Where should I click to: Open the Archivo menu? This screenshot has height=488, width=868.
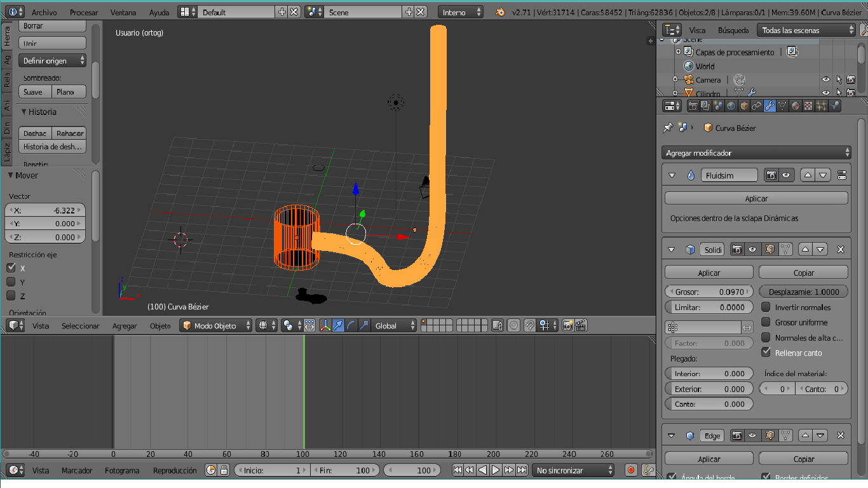[x=44, y=12]
